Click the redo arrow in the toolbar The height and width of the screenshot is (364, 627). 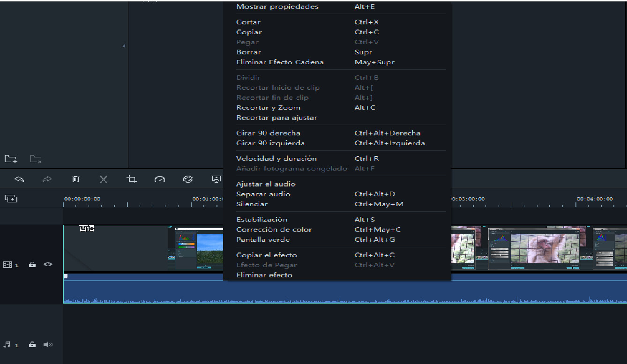pos(47,179)
